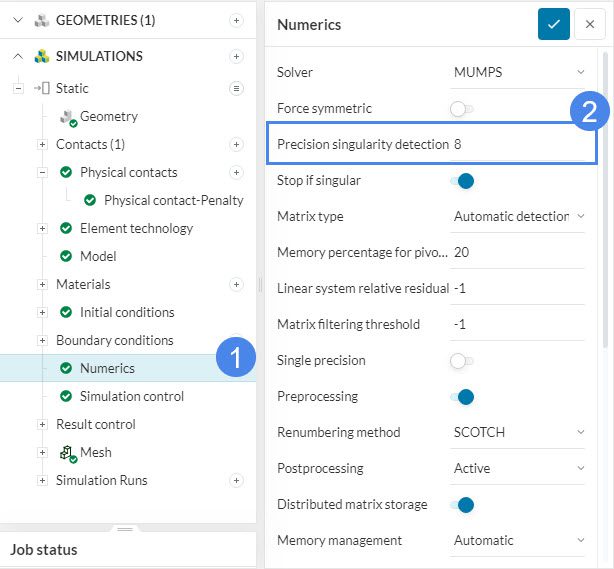Image resolution: width=614 pixels, height=569 pixels.
Task: Open the Renumbering method dropdown showing SCOTCH
Action: [518, 432]
